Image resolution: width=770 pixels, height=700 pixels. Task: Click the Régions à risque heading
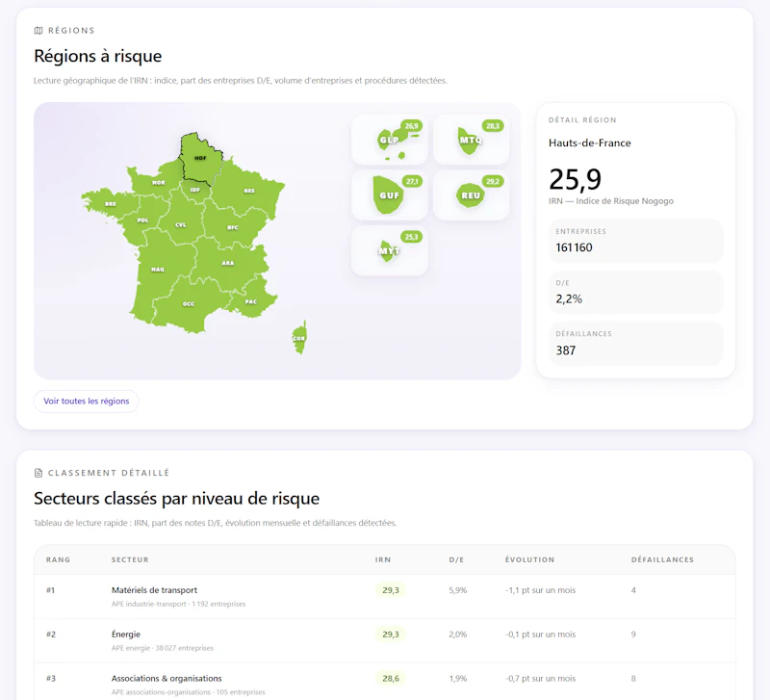pos(98,56)
